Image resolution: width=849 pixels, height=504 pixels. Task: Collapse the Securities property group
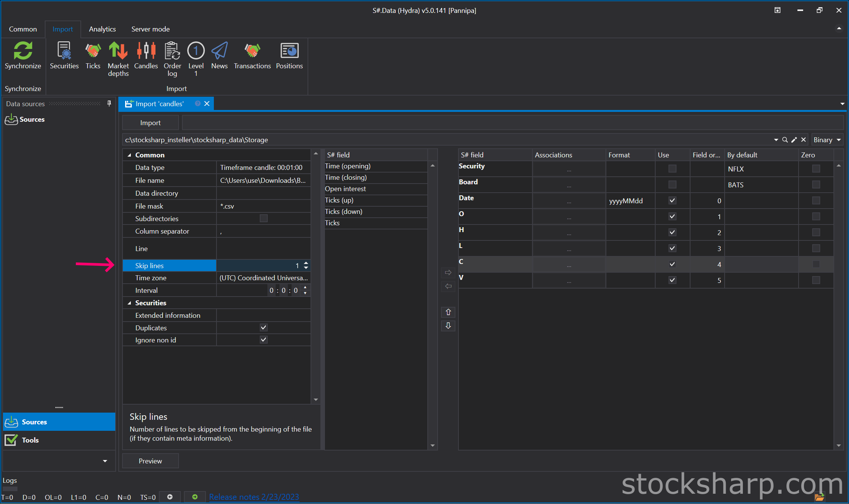click(x=129, y=303)
